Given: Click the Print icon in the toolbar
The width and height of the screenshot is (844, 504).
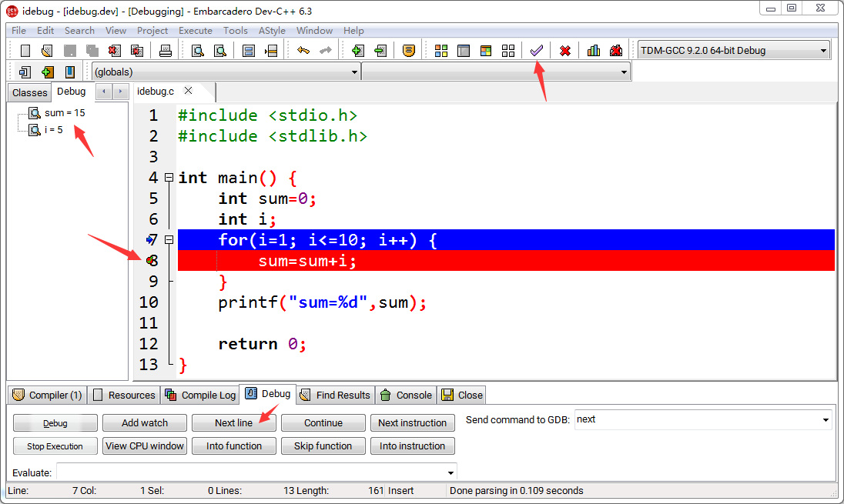Looking at the screenshot, I should [166, 50].
